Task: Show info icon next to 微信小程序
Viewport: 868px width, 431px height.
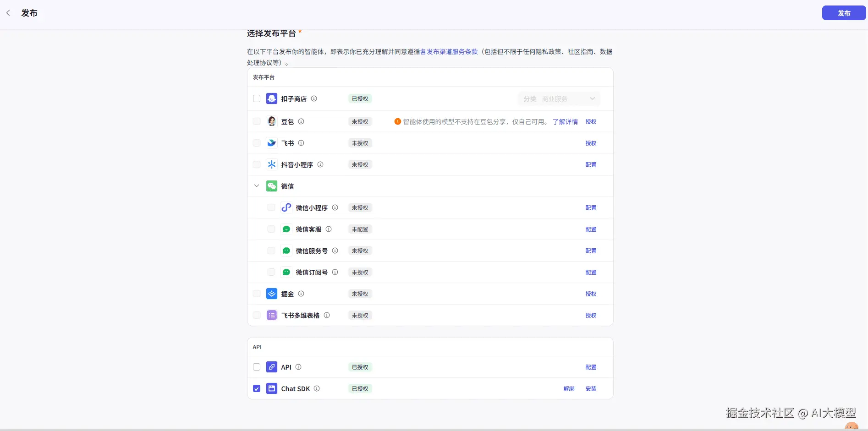Action: [x=335, y=207]
